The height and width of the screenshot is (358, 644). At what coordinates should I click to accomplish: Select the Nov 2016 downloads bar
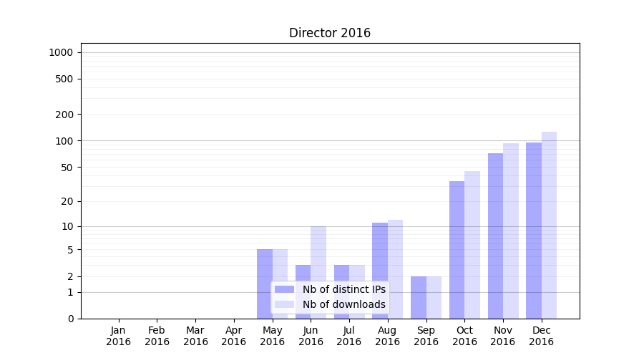tap(511, 231)
